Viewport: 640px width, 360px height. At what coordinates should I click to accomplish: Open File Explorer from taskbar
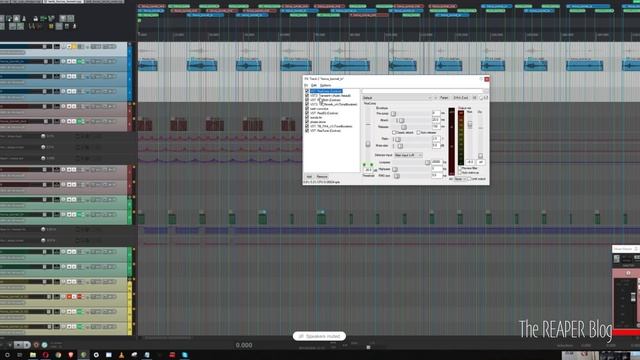coord(33,355)
